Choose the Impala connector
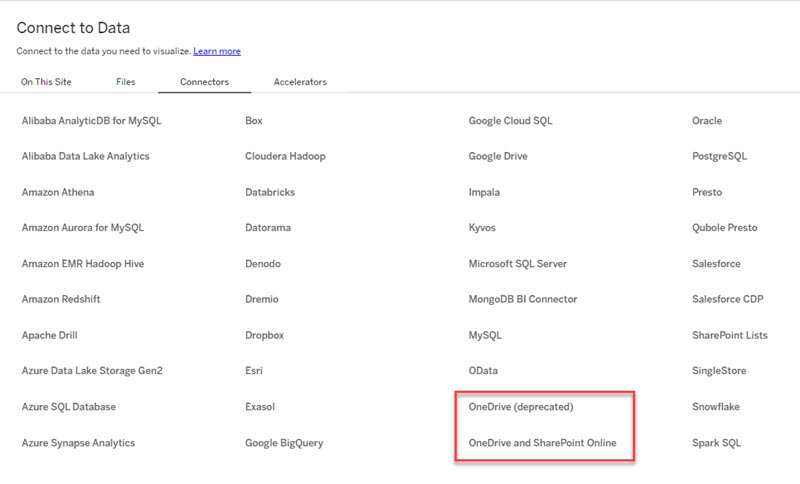 coord(484,192)
